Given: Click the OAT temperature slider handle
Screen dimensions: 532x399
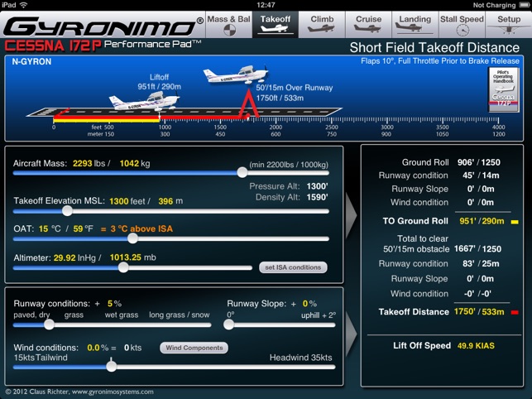Looking at the screenshot, I should 132,238.
